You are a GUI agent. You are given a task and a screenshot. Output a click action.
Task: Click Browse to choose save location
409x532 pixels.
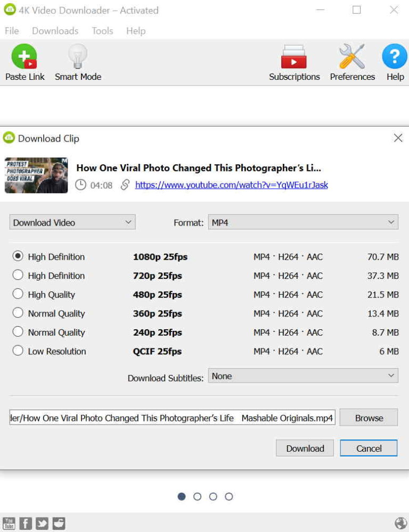(x=369, y=418)
